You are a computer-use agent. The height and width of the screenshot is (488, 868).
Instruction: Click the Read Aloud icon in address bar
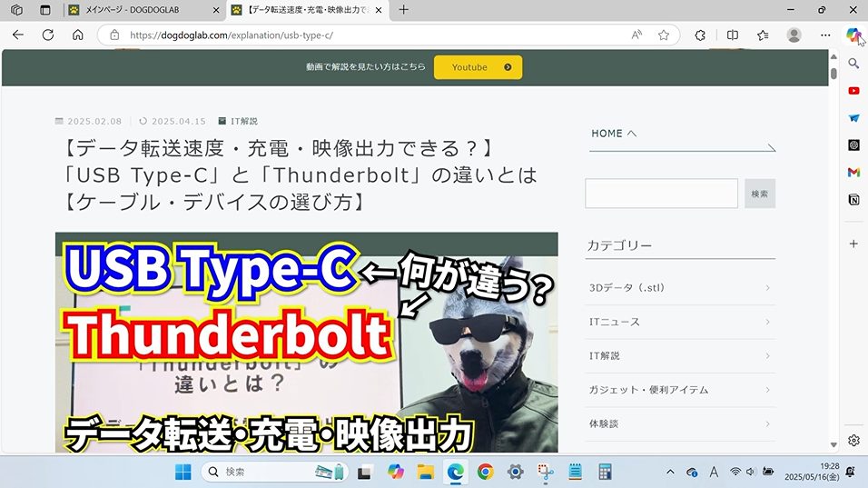coord(636,35)
